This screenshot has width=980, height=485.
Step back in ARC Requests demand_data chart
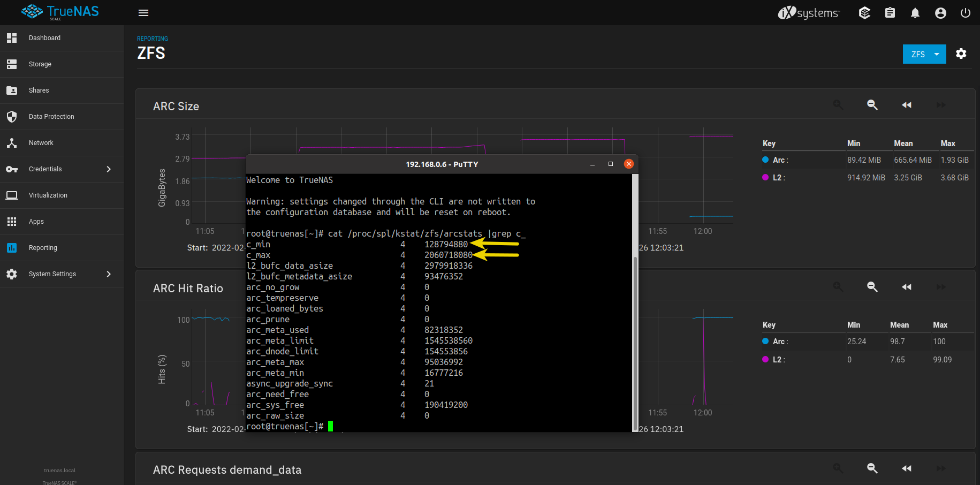click(907, 468)
